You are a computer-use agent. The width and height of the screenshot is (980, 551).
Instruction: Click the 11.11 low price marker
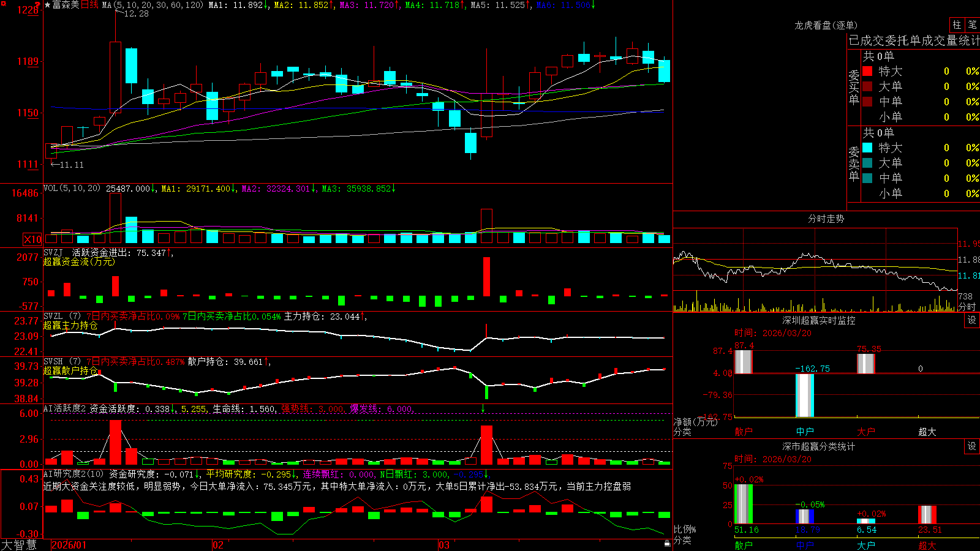72,165
